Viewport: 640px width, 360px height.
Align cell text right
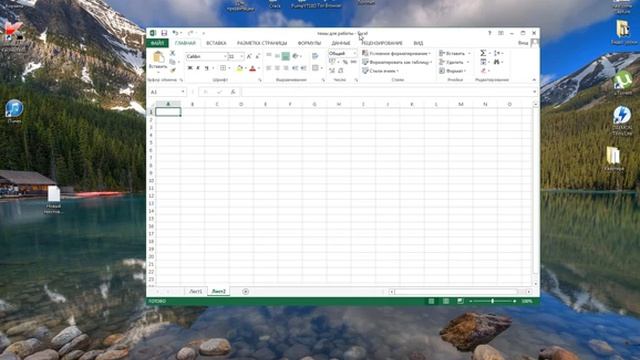click(x=286, y=68)
